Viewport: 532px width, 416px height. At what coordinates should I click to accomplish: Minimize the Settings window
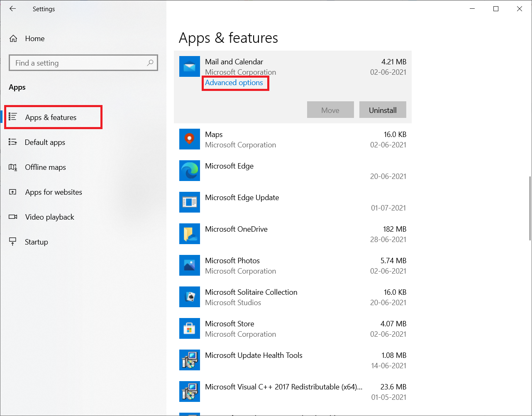pyautogui.click(x=472, y=9)
